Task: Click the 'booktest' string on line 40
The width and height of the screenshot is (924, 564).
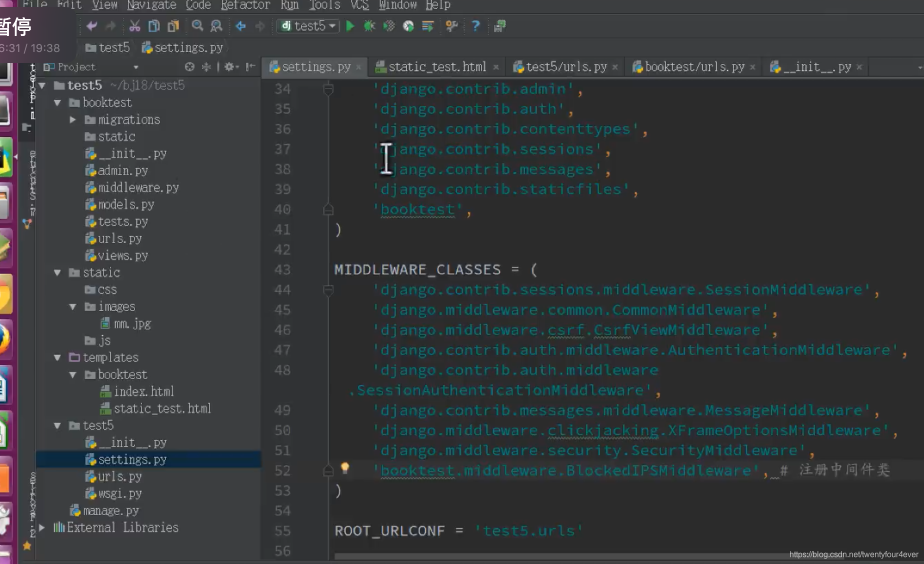Action: (x=418, y=209)
